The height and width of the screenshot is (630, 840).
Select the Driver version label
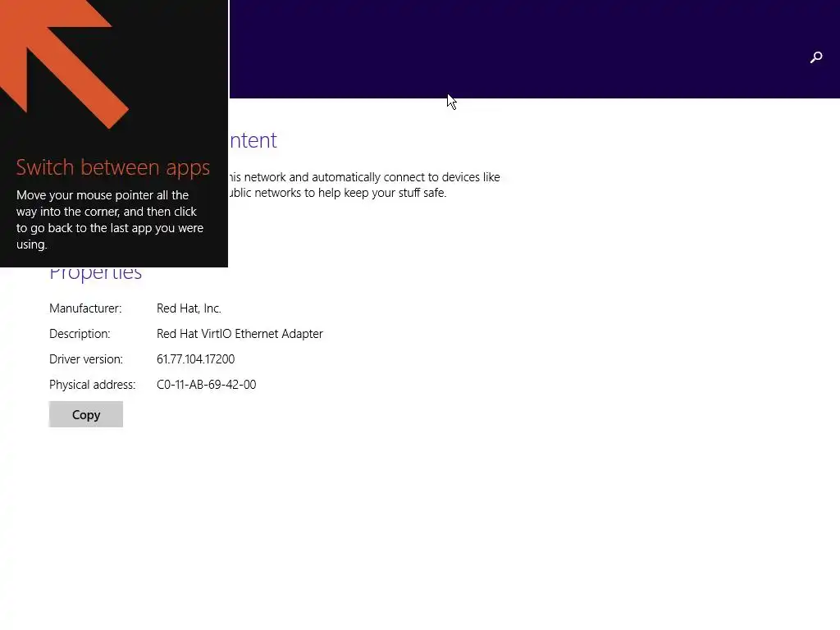tap(85, 359)
